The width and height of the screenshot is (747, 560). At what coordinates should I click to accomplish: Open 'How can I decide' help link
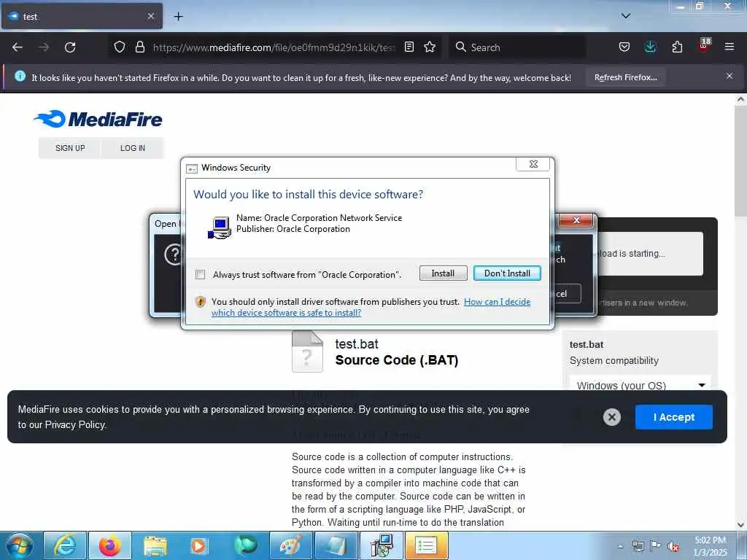click(x=497, y=302)
